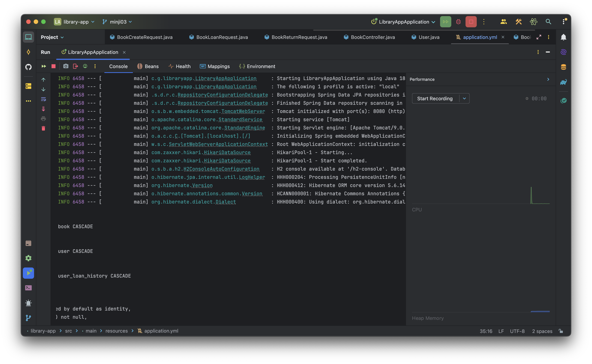The image size is (592, 364).
Task: Click the TomcatWebServer class link
Action: click(243, 111)
